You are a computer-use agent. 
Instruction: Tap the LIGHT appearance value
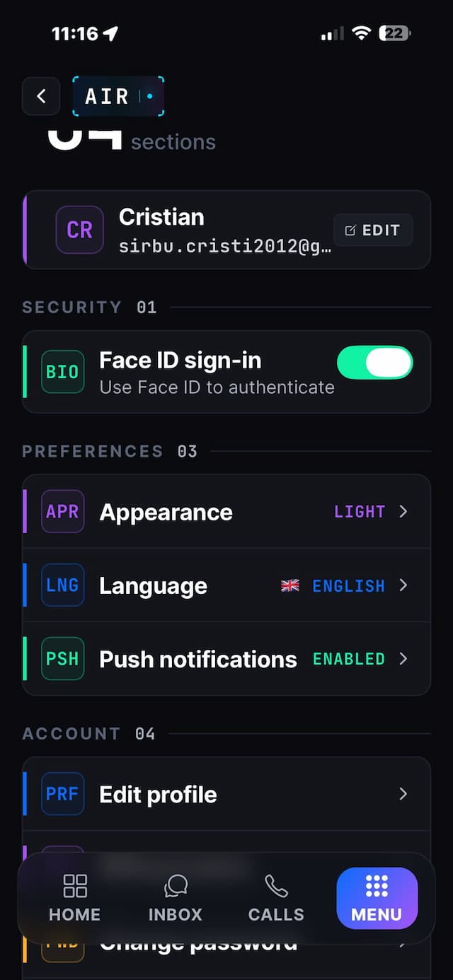tap(360, 511)
